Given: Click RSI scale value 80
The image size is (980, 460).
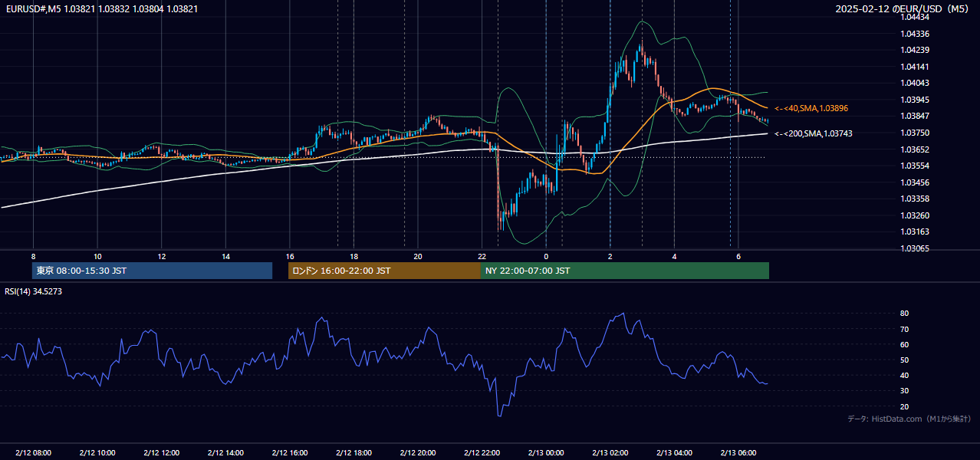Looking at the screenshot, I should (905, 314).
